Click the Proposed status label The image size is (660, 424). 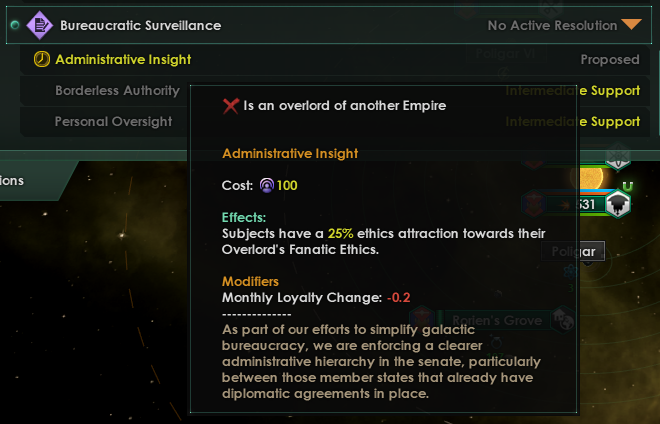coord(610,60)
